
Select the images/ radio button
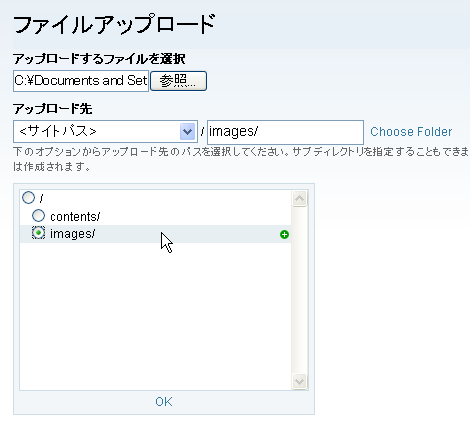(x=38, y=233)
